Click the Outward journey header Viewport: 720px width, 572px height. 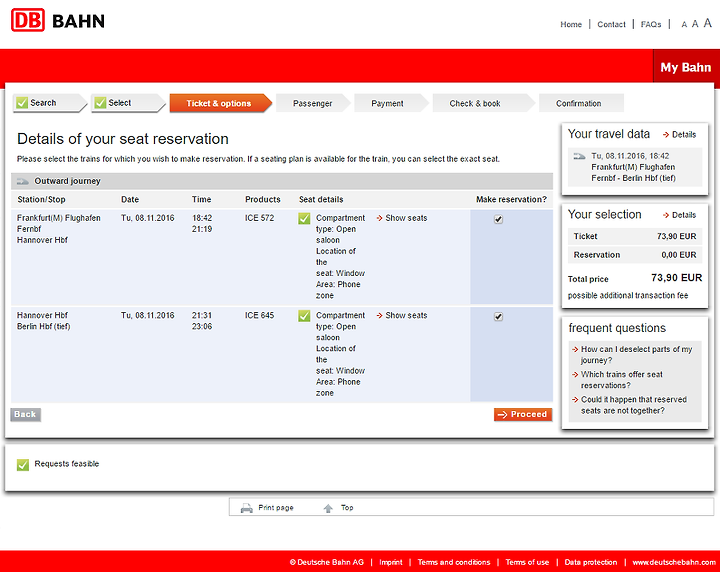click(281, 181)
